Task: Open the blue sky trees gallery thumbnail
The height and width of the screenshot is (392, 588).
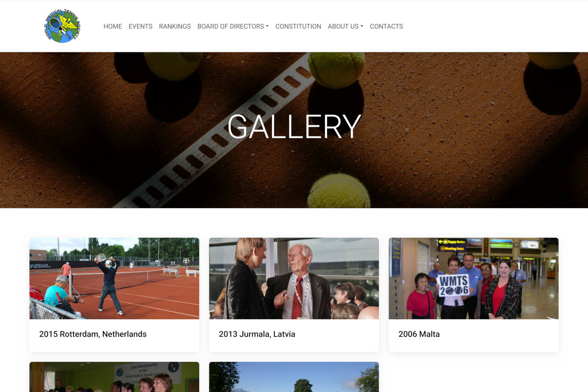Action: 294,377
